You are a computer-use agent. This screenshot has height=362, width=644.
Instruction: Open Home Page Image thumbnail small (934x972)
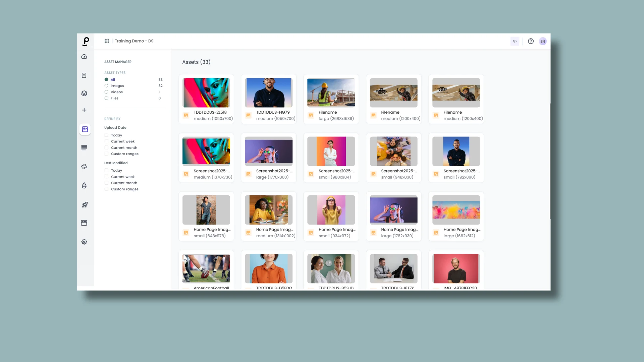tap(331, 210)
